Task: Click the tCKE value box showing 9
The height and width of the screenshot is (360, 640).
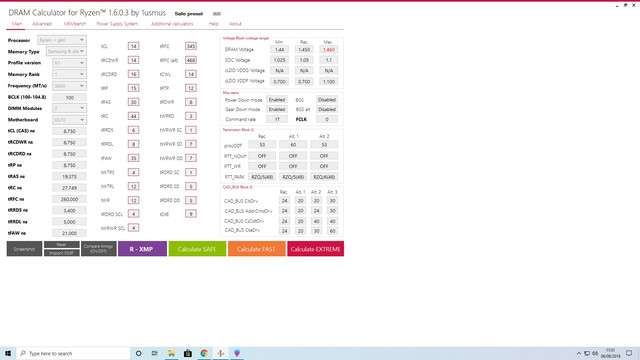Action: click(191, 214)
